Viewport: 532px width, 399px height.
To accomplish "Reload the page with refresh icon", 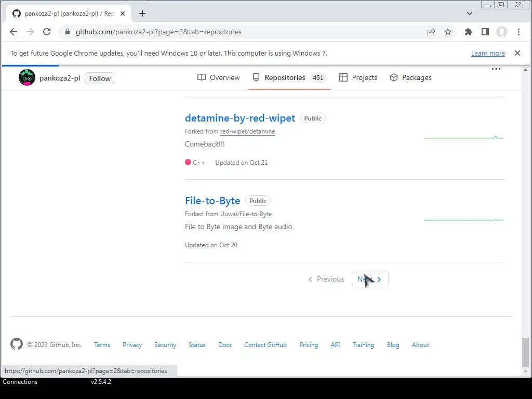I will pos(47,32).
